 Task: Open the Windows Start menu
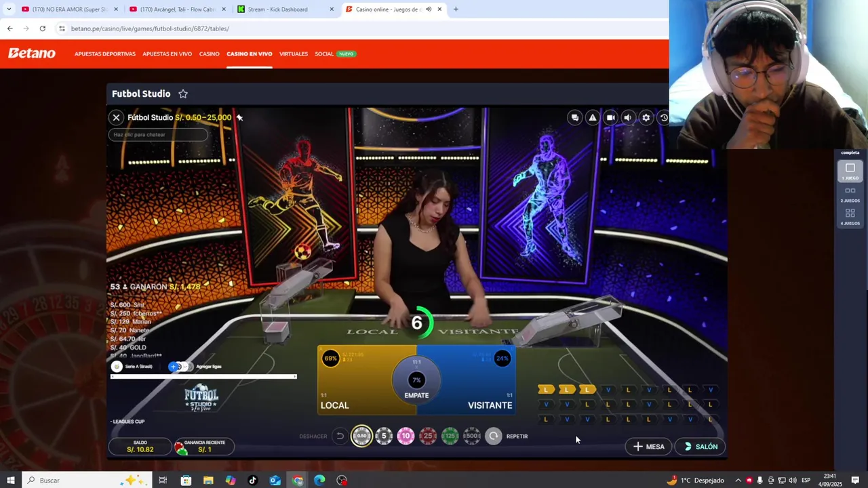[10, 481]
